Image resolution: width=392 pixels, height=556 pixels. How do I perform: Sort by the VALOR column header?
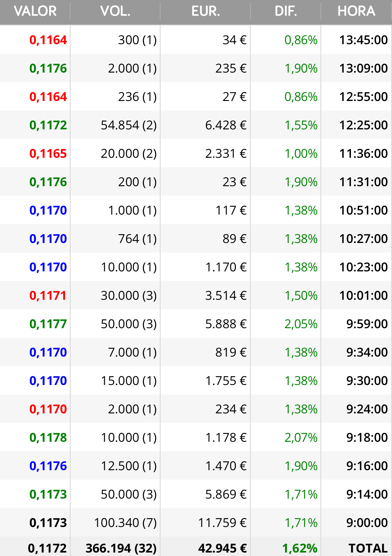point(35,11)
